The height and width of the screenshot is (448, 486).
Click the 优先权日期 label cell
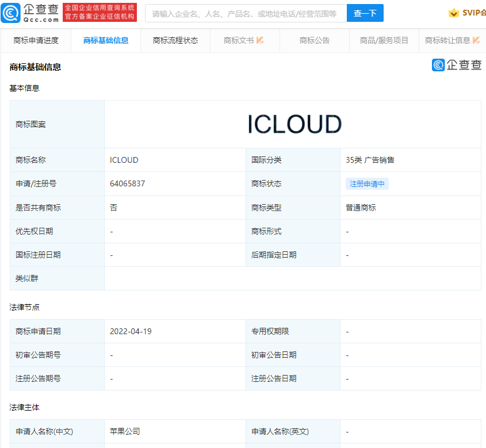58,231
